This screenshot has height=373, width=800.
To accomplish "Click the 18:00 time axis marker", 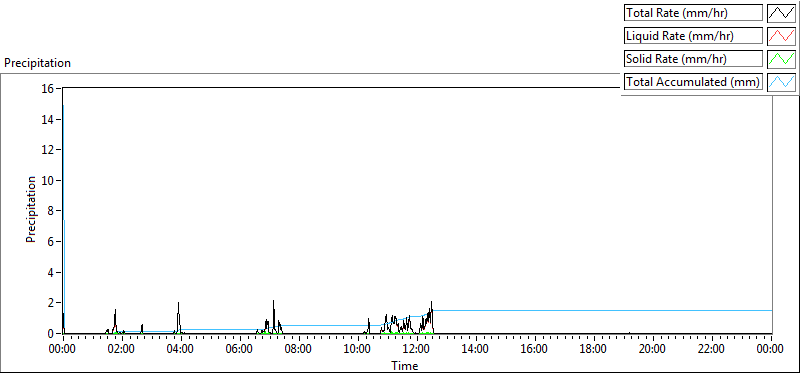I will [x=594, y=350].
